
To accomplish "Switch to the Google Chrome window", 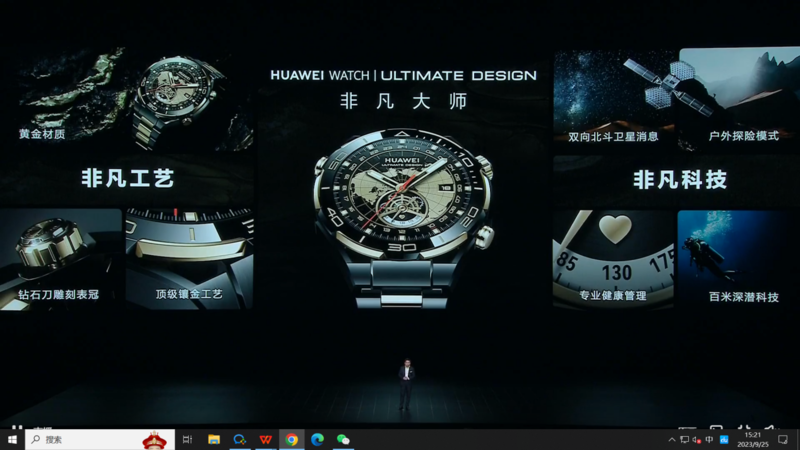I will (x=292, y=439).
